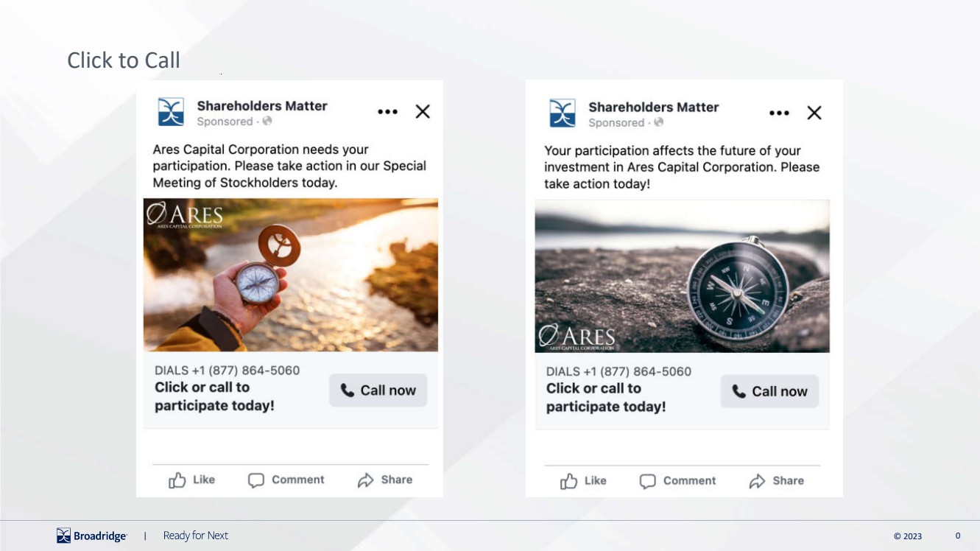Click the hand-held compass ad image
Image resolution: width=980 pixels, height=551 pixels.
290,275
